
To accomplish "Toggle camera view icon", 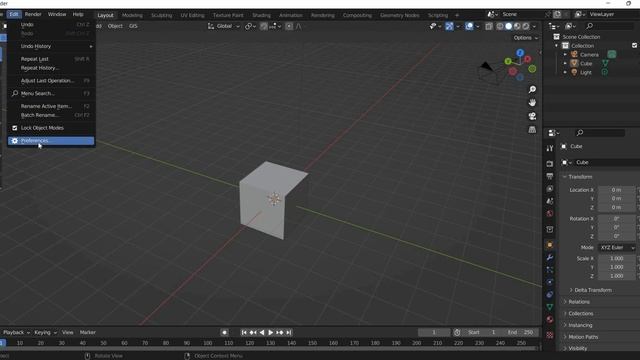I will point(532,116).
